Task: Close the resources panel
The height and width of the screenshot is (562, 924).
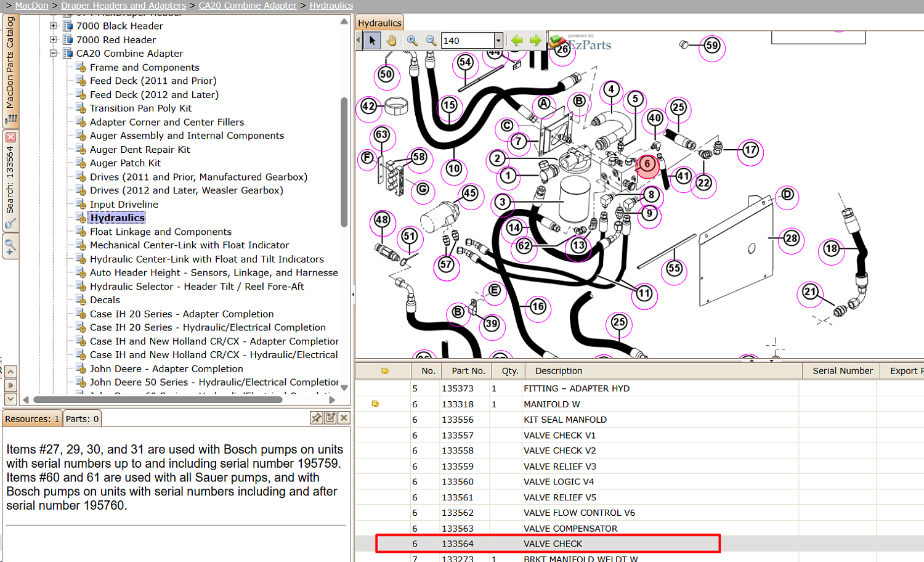Action: [344, 418]
